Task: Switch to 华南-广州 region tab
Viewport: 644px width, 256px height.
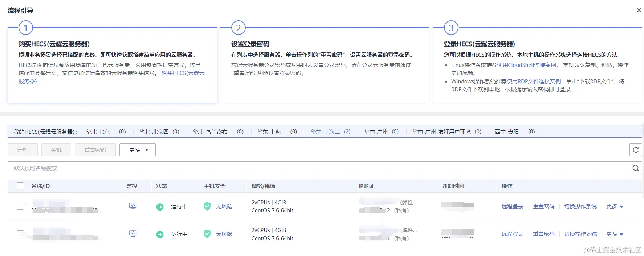Action: [x=381, y=132]
